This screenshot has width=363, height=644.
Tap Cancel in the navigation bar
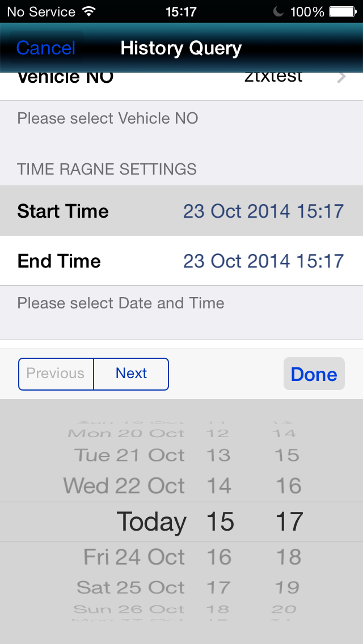point(46,48)
